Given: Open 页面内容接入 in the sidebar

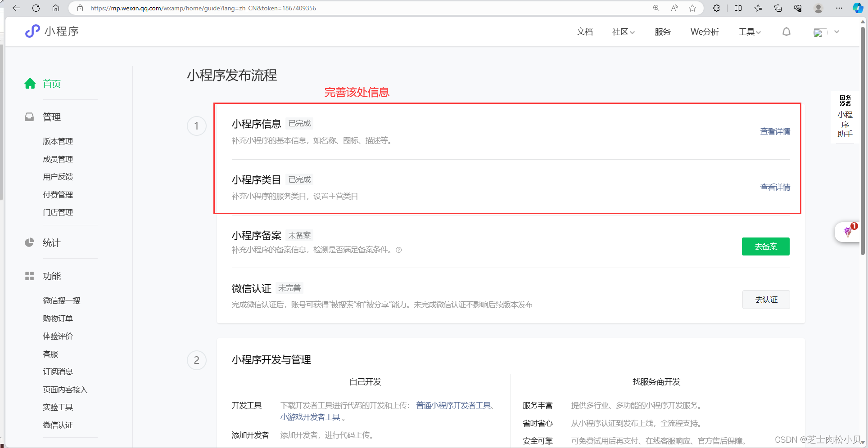Looking at the screenshot, I should point(65,390).
